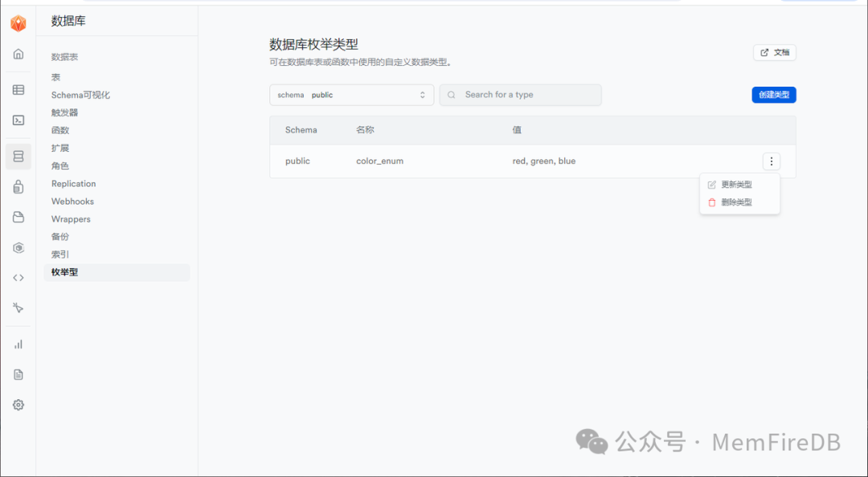Viewport: 868px width, 477px height.
Task: Select the Database icon in sidebar
Action: [x=18, y=157]
